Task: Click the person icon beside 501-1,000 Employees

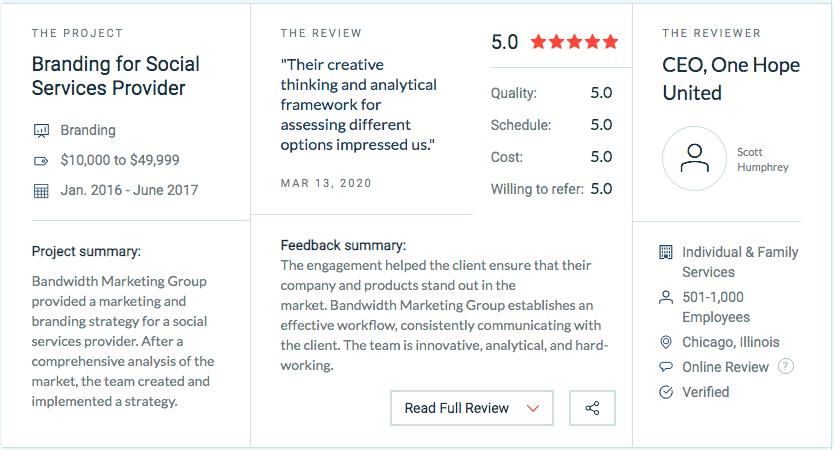Action: coord(665,297)
